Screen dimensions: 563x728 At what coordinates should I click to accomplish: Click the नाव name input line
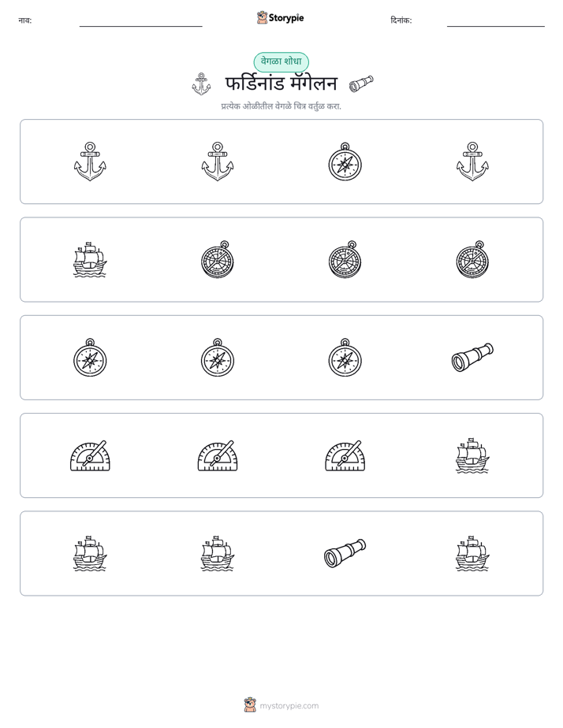tap(140, 22)
